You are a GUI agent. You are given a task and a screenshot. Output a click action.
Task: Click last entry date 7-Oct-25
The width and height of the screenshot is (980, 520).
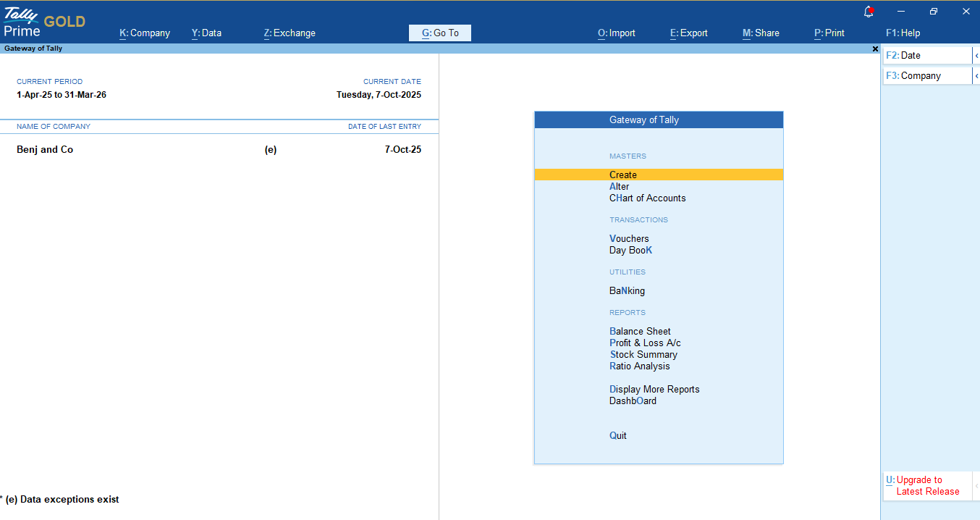[403, 150]
